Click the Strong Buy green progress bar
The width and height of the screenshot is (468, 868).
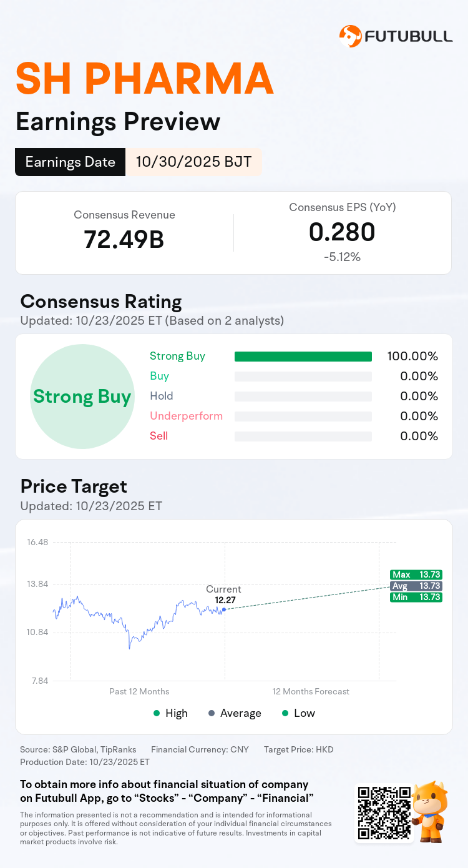pyautogui.click(x=303, y=357)
